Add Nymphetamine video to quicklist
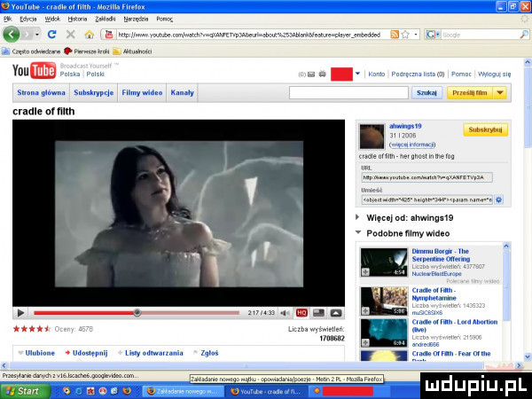532x399 pixels. [x=365, y=311]
